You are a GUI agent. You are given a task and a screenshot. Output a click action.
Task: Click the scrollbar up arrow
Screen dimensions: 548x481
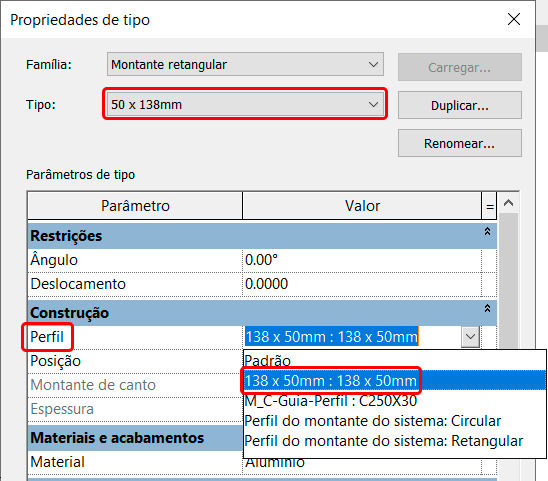508,203
